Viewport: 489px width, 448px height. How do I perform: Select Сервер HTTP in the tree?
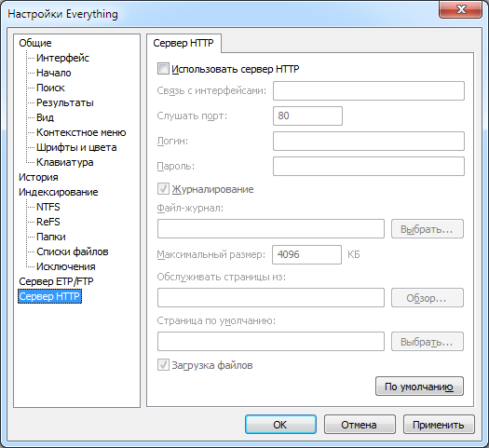pos(49,296)
